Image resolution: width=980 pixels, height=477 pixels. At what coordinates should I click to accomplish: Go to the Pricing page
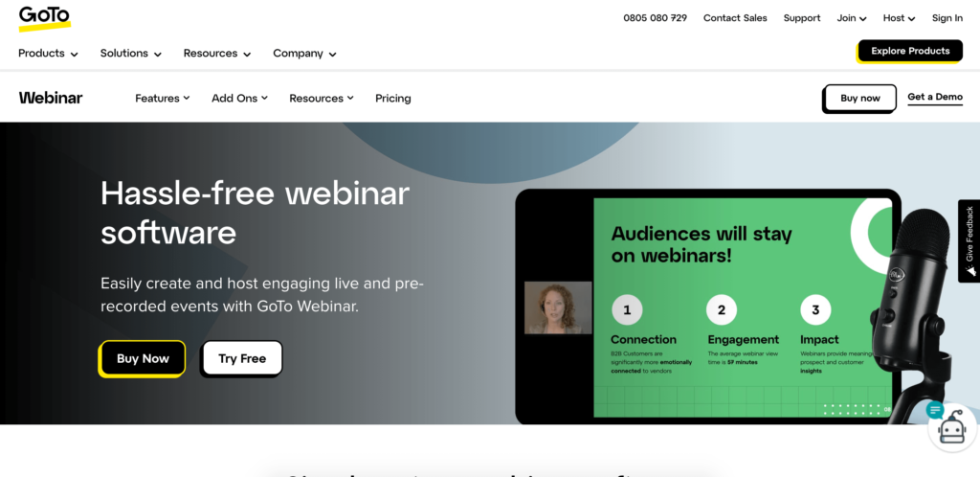(393, 98)
